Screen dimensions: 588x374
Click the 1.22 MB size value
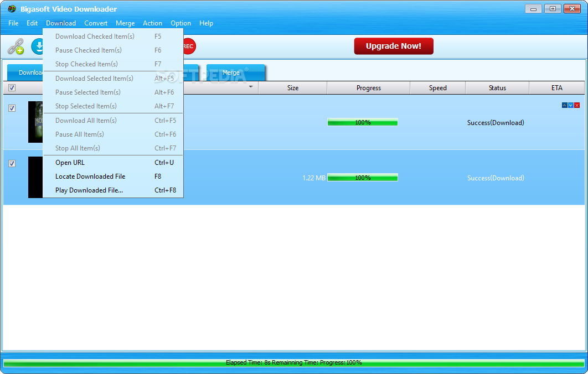point(314,178)
